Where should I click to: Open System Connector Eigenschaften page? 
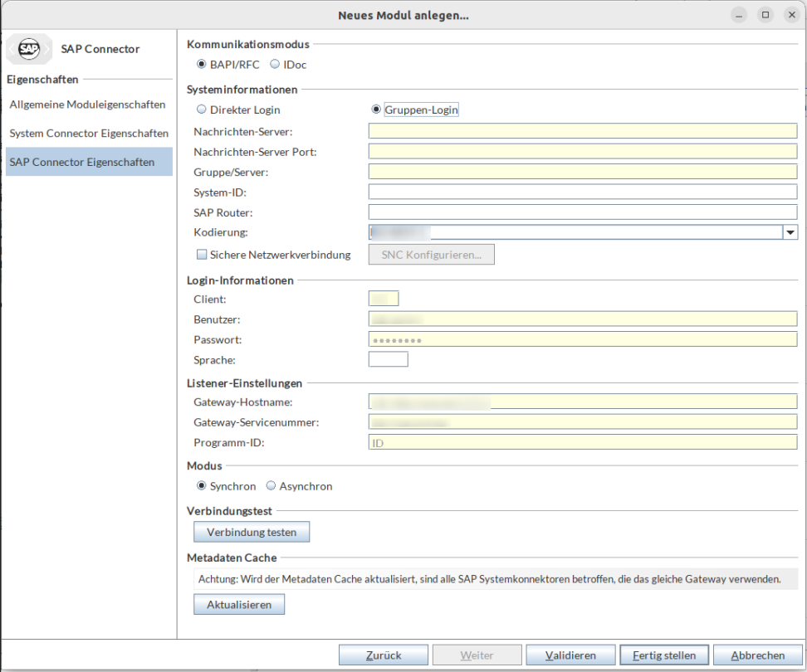click(89, 133)
